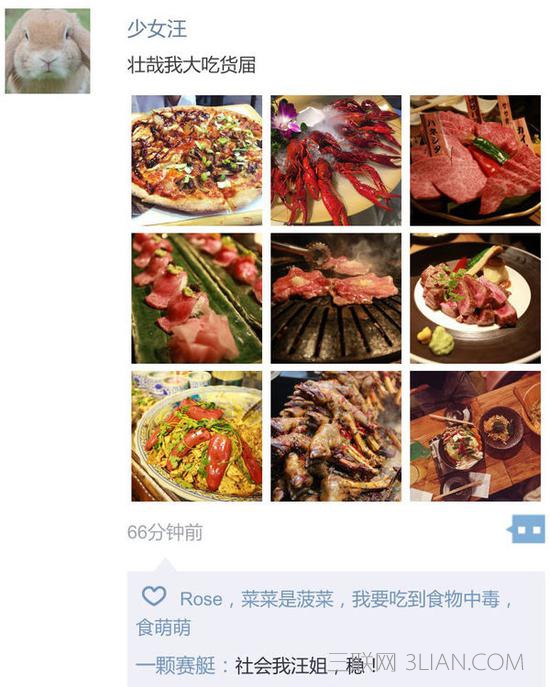Viewport: 550px width, 687px height.
Task: View the crayfish platter photo
Action: [336, 160]
